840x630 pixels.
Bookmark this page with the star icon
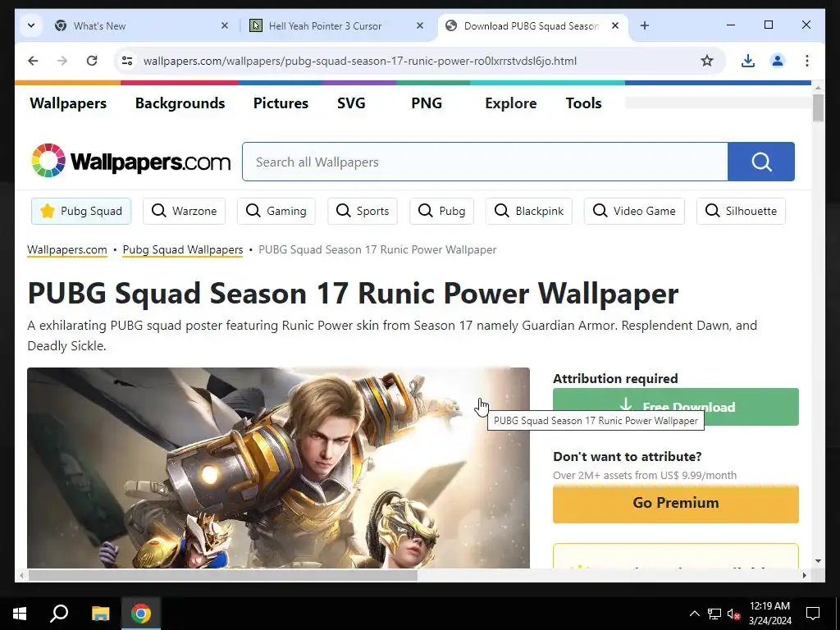(707, 61)
